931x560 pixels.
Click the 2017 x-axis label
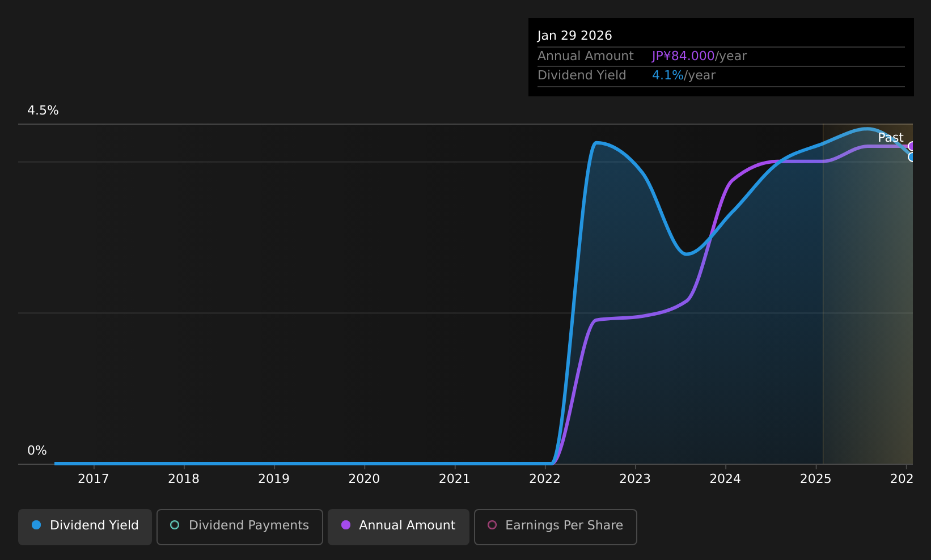[94, 479]
